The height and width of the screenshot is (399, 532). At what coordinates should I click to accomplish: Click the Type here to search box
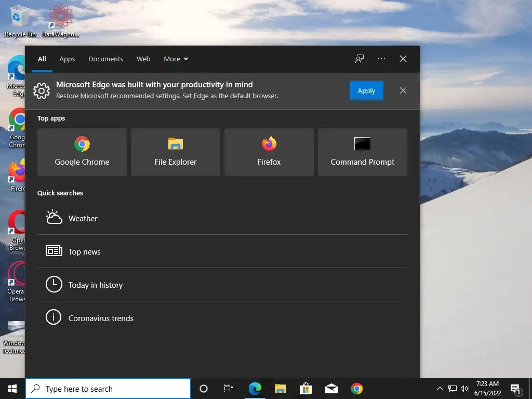108,389
